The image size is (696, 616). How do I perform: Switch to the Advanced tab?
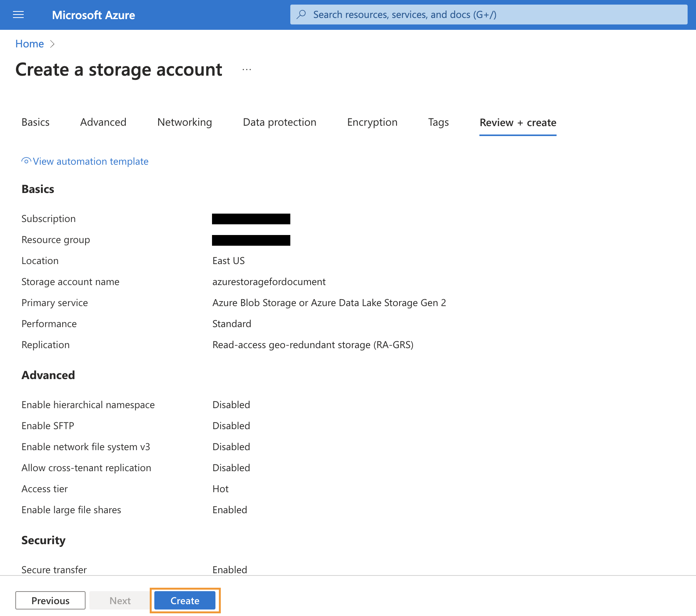tap(103, 122)
